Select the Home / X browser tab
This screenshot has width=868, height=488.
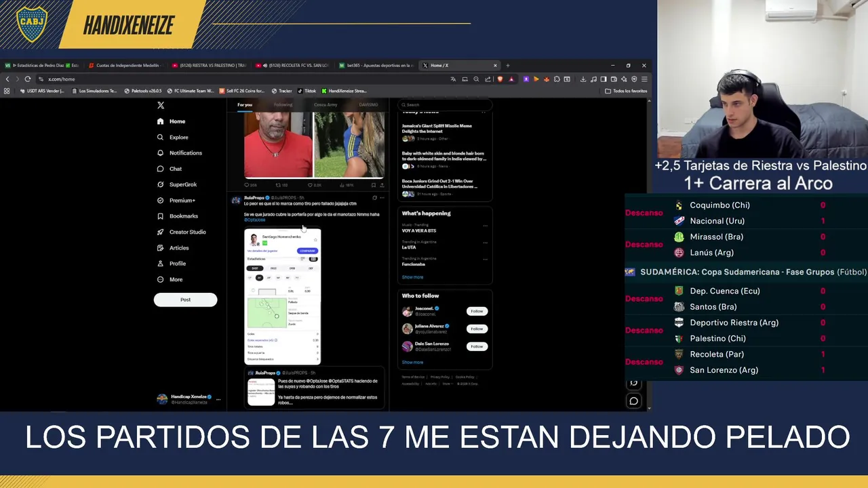[459, 66]
